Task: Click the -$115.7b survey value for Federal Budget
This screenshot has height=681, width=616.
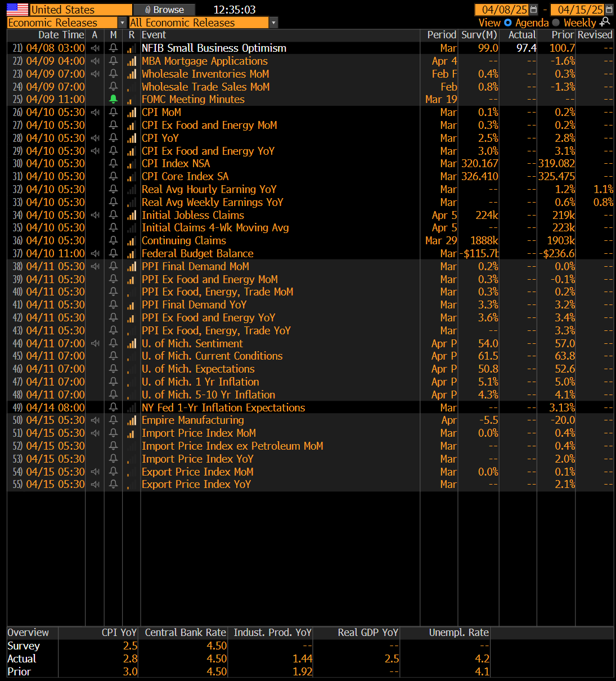Action: (480, 254)
